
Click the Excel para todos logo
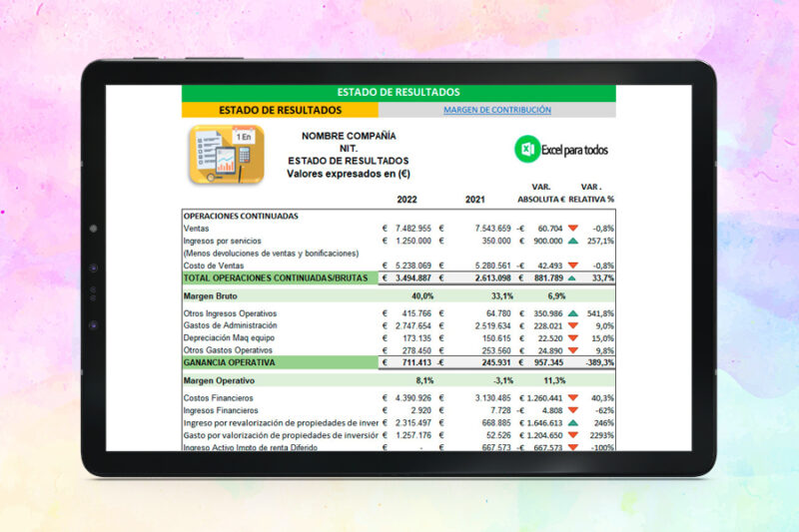[x=561, y=150]
